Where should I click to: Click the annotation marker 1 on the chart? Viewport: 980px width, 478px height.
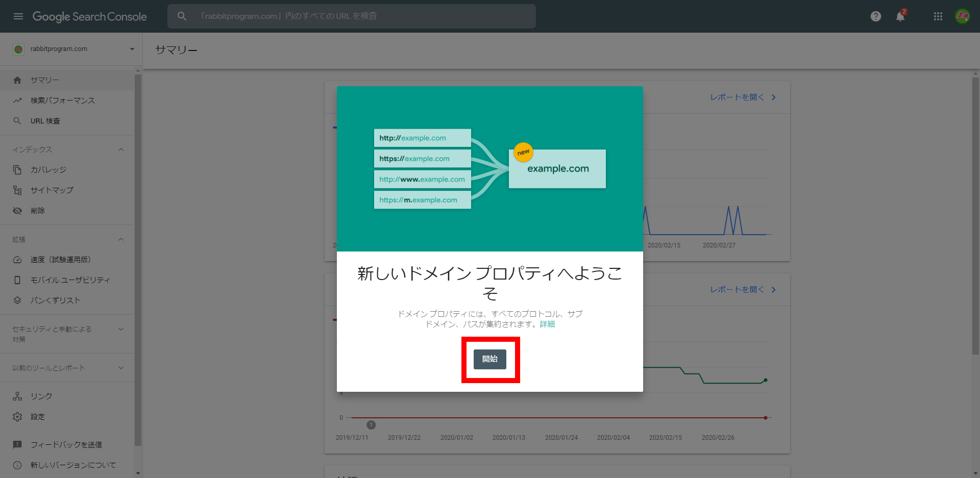pyautogui.click(x=371, y=425)
